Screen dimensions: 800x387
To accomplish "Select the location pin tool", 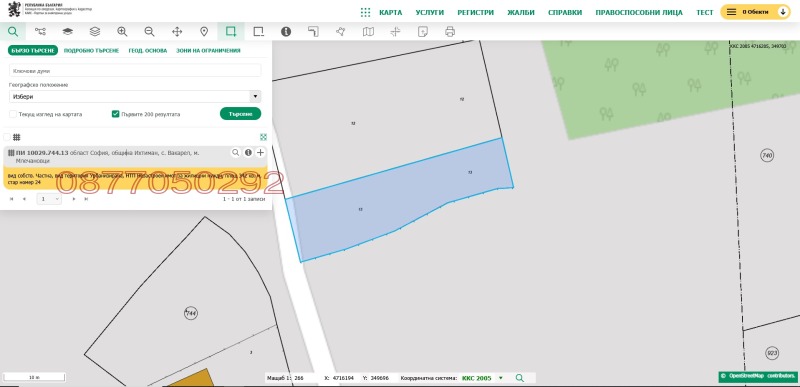I will (x=204, y=32).
